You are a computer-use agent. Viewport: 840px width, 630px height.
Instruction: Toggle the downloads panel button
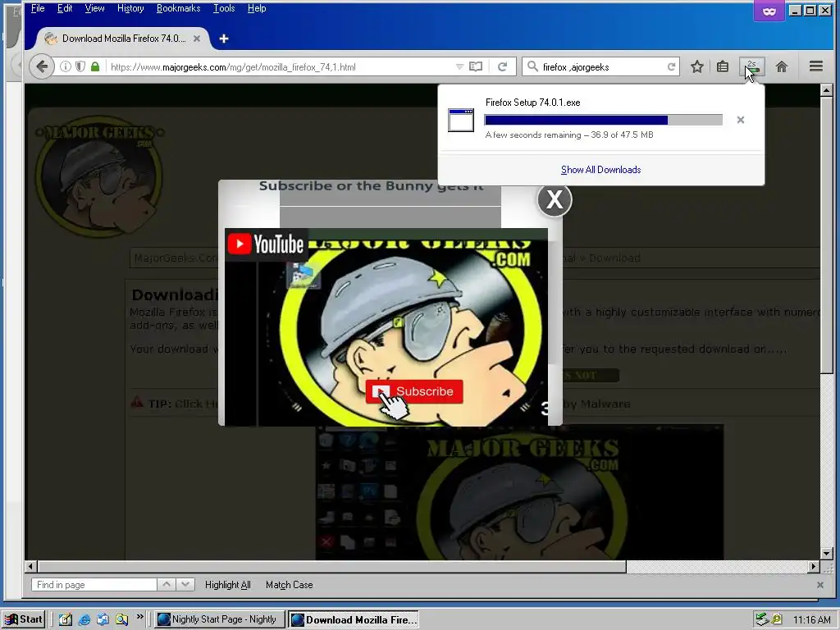(752, 67)
